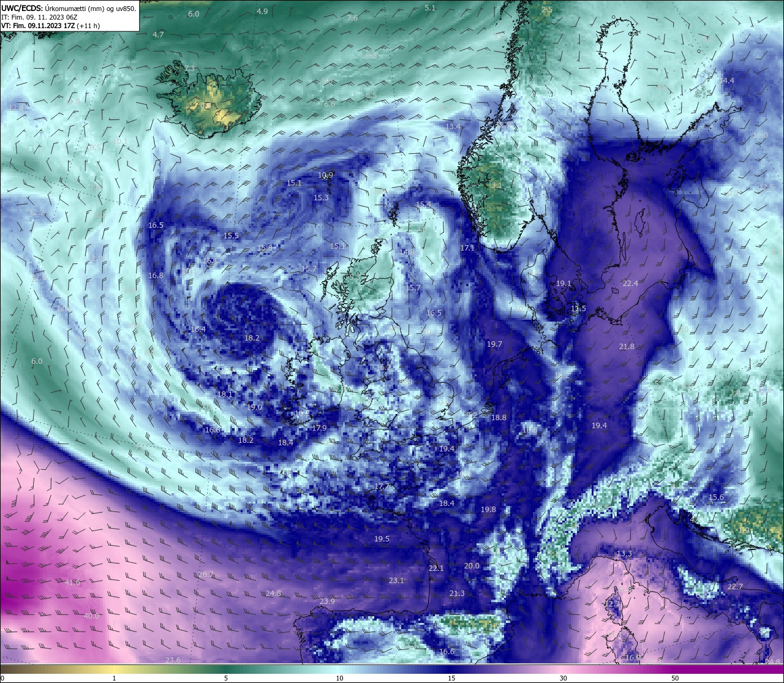Click the 19.0 value label

pos(255,407)
